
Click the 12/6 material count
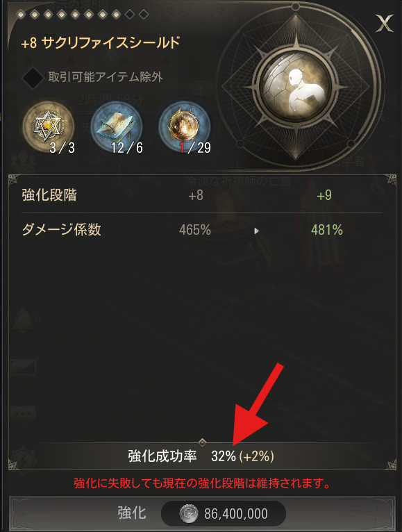(127, 148)
